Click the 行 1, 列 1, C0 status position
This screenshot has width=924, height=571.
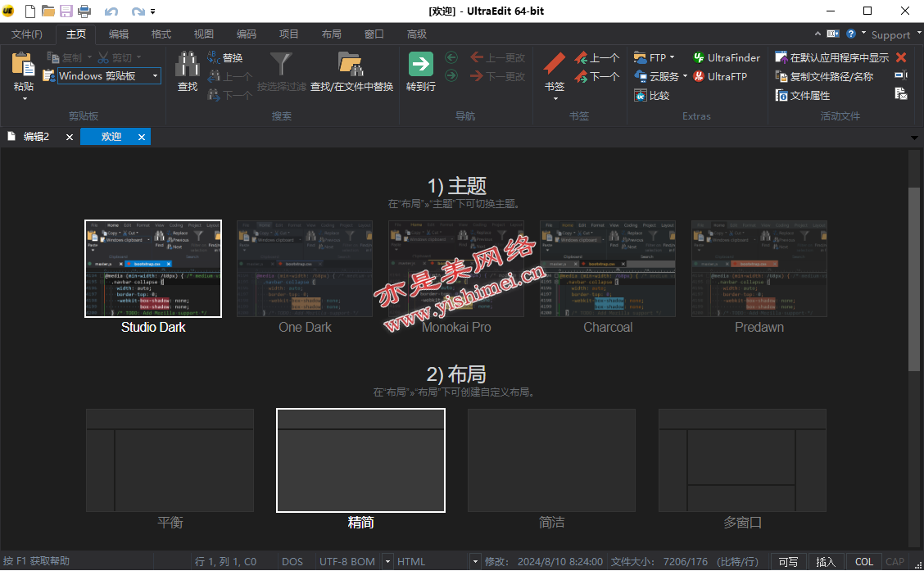pyautogui.click(x=226, y=561)
